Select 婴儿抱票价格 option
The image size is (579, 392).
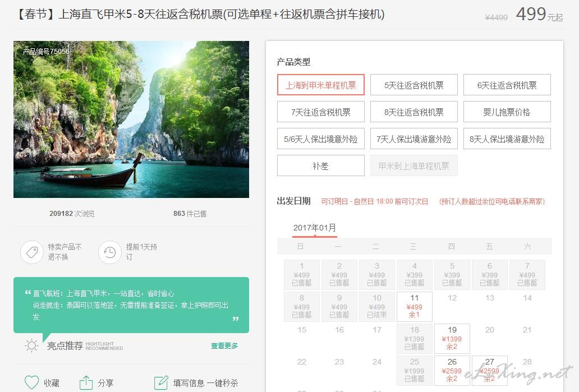click(507, 112)
